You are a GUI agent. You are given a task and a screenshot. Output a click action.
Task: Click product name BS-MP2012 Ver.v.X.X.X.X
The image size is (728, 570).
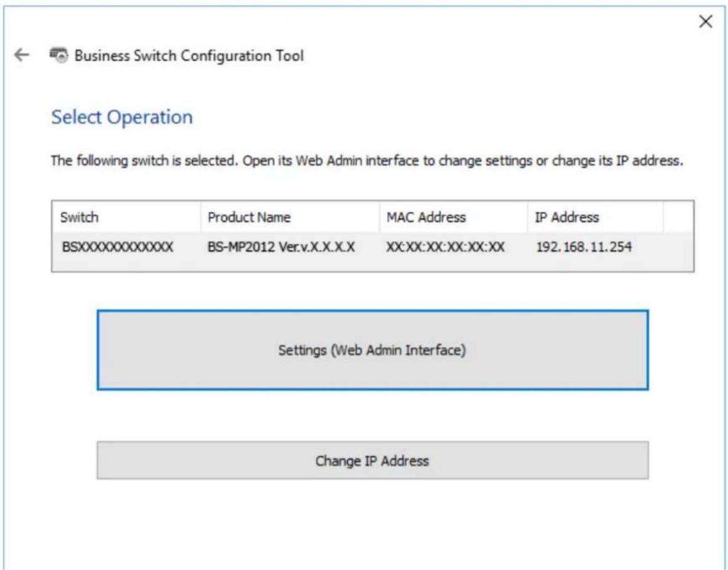click(x=281, y=247)
